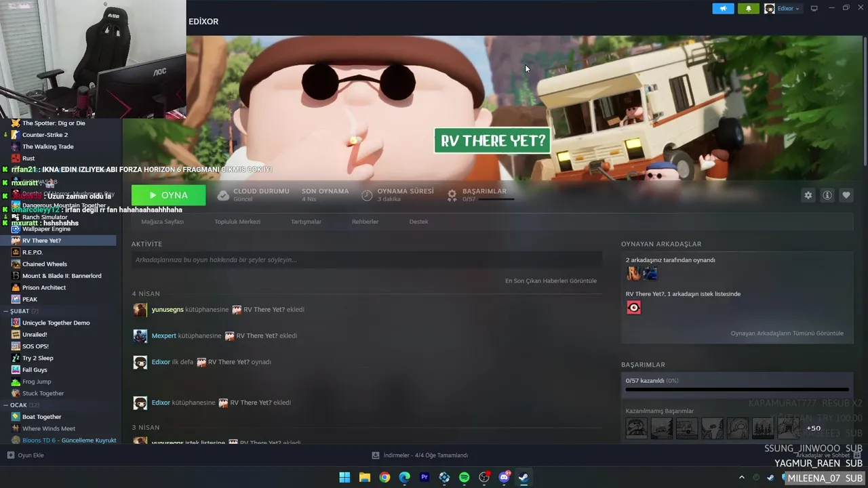Open Premiere Pro from taskbar
The height and width of the screenshot is (488, 868).
pos(425,477)
